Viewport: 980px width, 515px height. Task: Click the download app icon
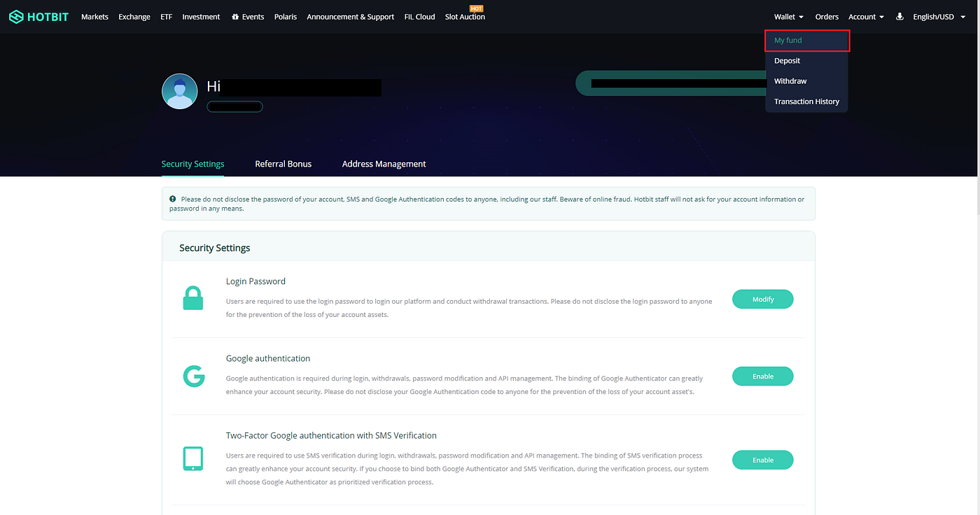pos(899,17)
